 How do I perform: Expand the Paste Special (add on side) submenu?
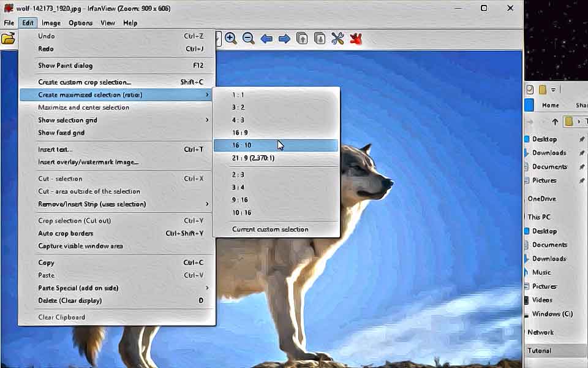click(117, 288)
